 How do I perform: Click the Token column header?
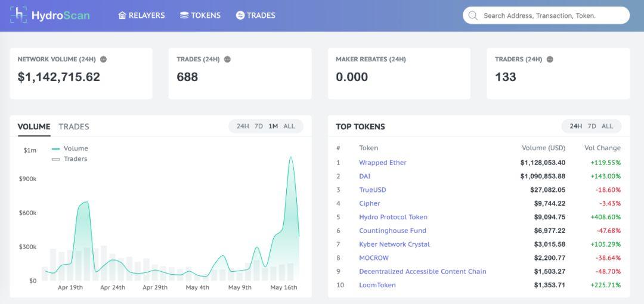point(369,148)
